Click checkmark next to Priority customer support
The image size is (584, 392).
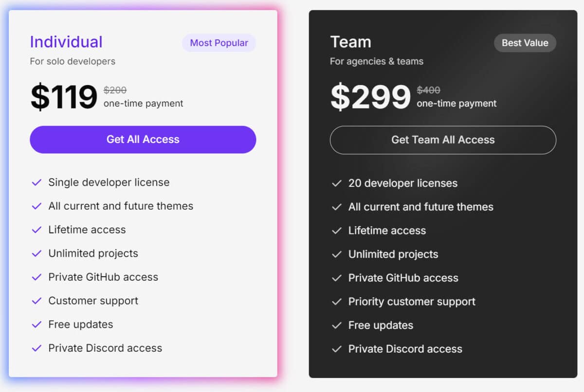(337, 302)
